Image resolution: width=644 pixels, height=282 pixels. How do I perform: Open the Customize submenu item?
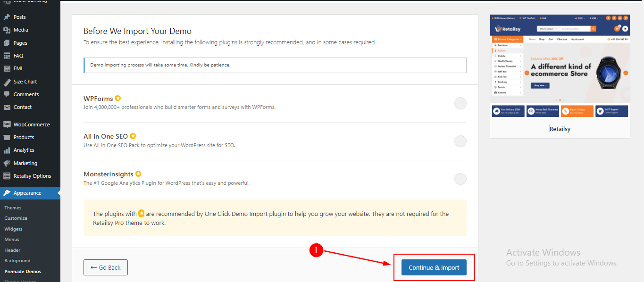(16, 218)
